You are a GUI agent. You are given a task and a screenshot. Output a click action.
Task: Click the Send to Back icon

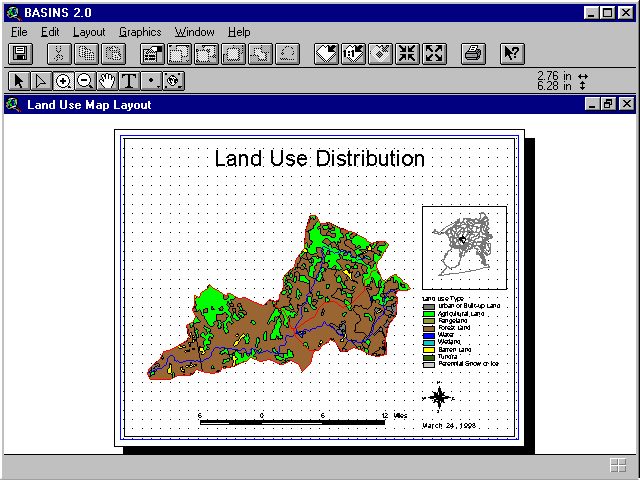pyautogui.click(x=206, y=54)
